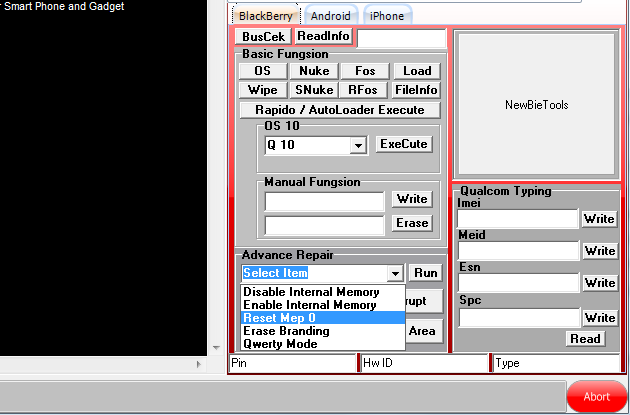This screenshot has height=415, width=630.
Task: Click Write button next to Imei field
Action: tap(599, 219)
